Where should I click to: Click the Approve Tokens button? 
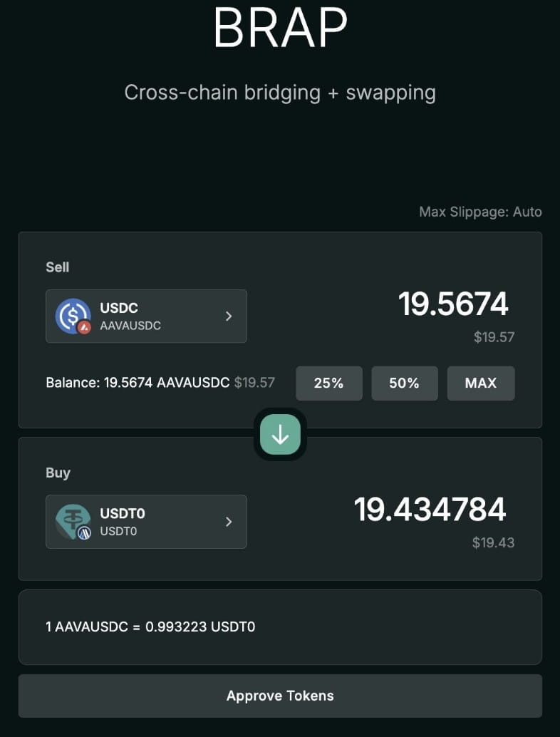tap(280, 696)
